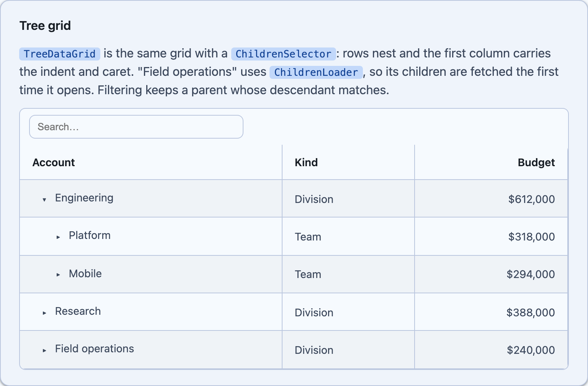This screenshot has width=588, height=386.
Task: Select the Division cell in Field operations row
Action: pyautogui.click(x=348, y=350)
